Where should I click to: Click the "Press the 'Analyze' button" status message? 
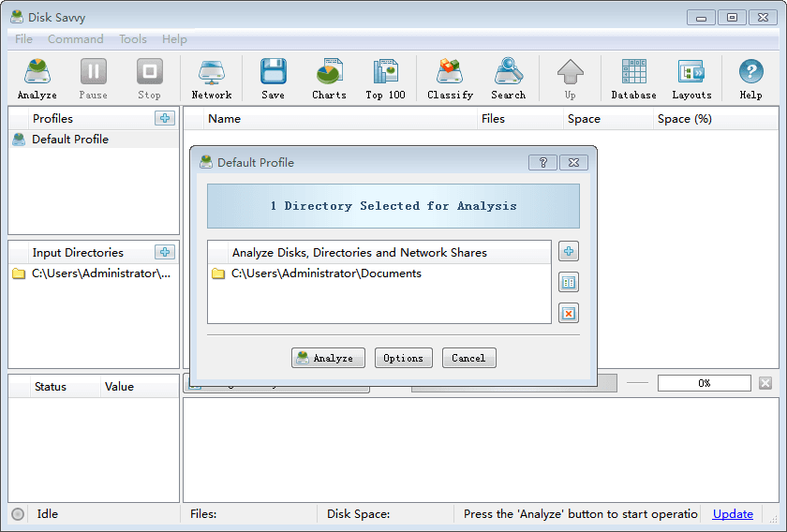click(x=580, y=514)
